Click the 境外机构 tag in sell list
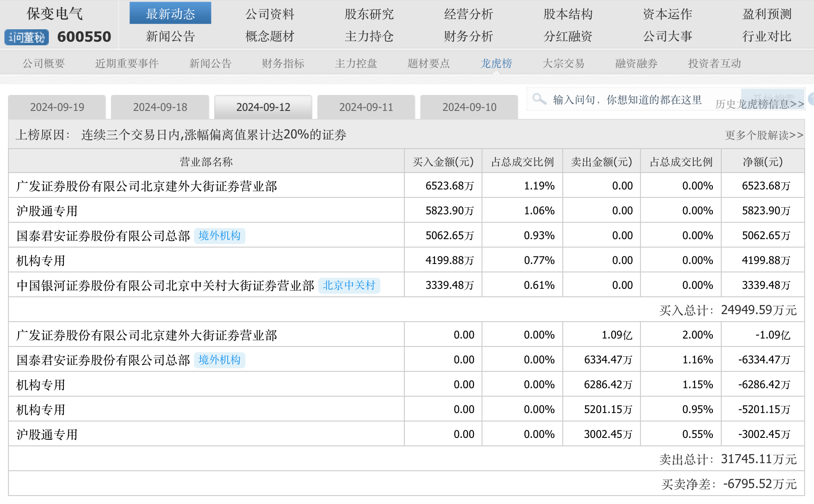814x504 pixels. coord(219,360)
